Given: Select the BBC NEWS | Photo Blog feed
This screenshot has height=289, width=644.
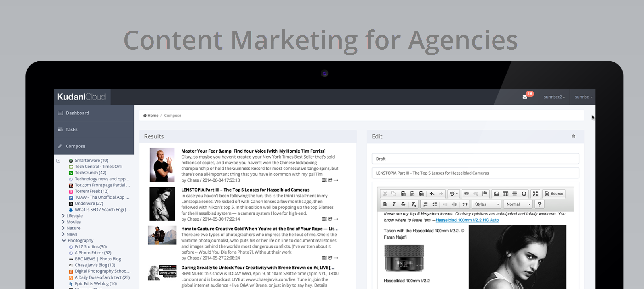Looking at the screenshot, I should point(98,259).
